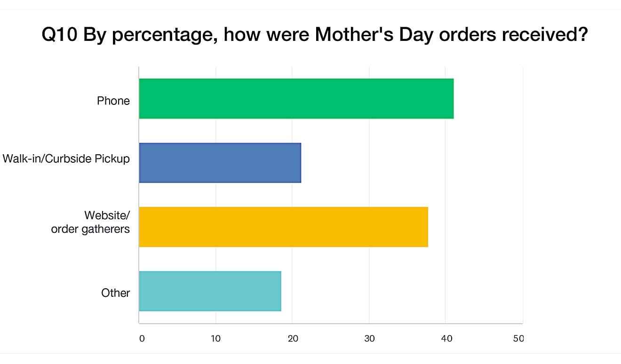
Task: Select the blue Walk-in/Curbside Pickup bar
Action: 220,163
